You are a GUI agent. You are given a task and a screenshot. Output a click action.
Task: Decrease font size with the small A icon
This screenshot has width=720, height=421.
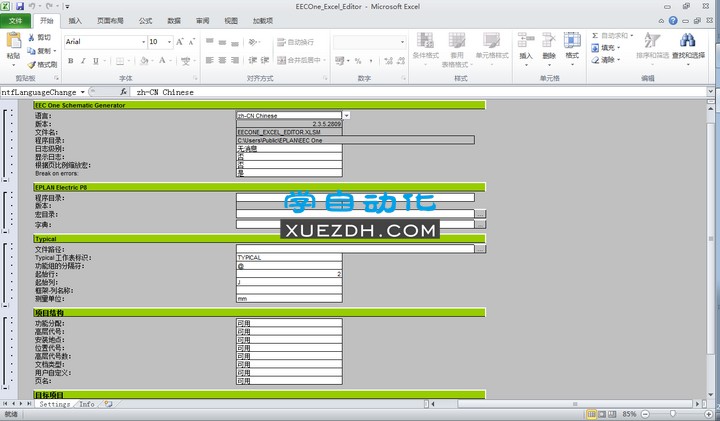[191, 42]
